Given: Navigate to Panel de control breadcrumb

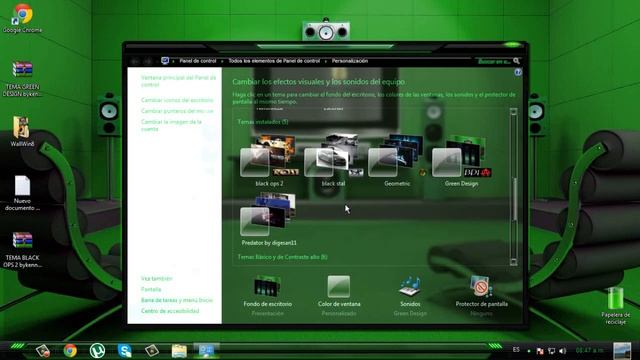Looking at the screenshot, I should coord(198,61).
